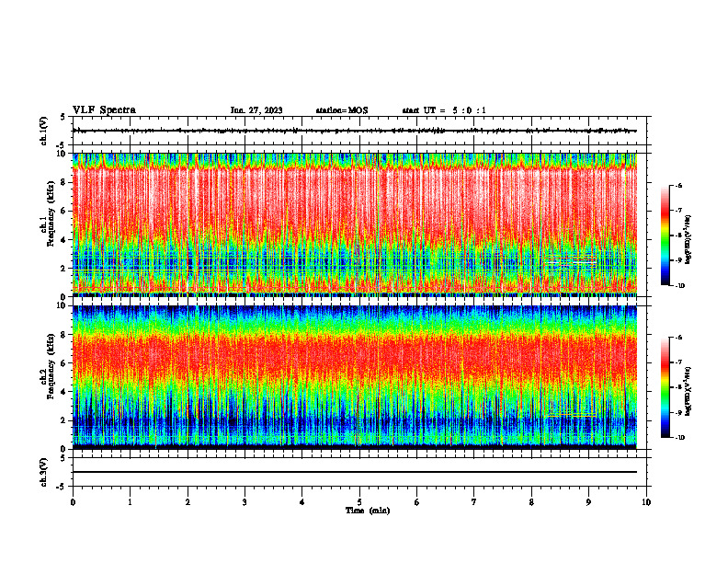Click the "station=MOS" header label
Screen dimensions: 728x563
pos(342,110)
